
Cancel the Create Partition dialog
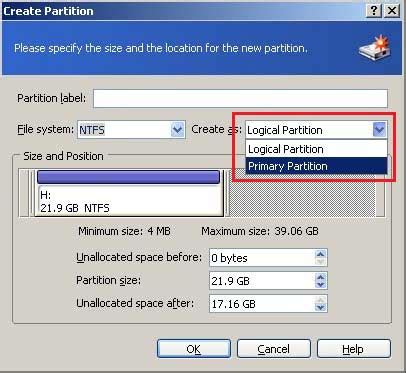click(x=274, y=349)
